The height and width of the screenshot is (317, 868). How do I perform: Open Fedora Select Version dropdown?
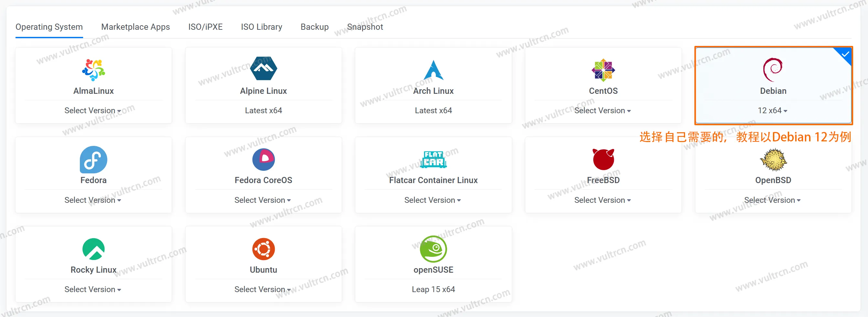pos(93,200)
